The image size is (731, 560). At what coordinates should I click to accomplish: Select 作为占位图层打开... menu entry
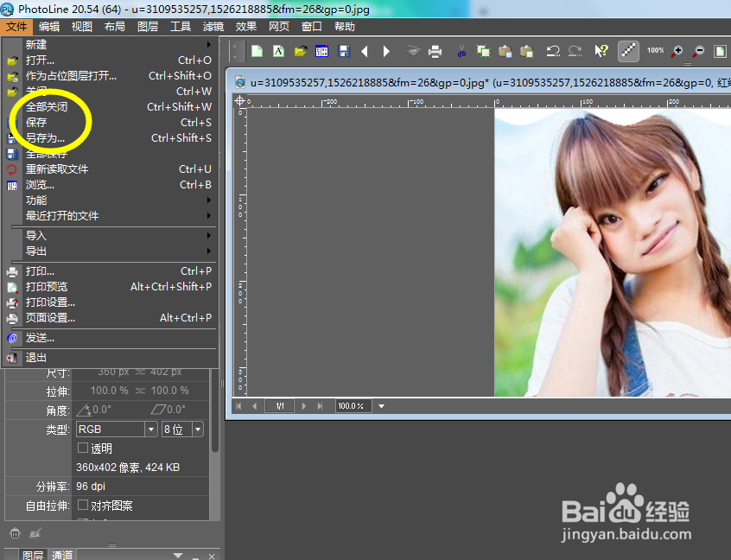pos(111,75)
